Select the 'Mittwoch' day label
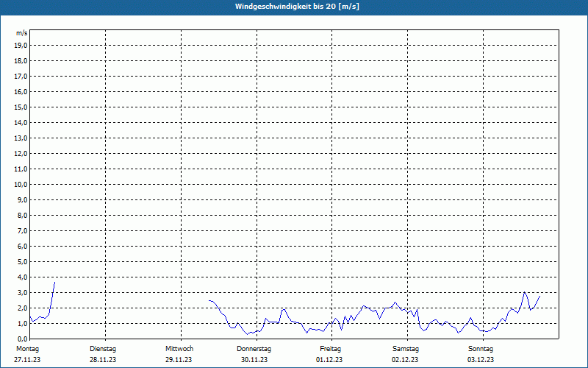Viewport: 588px width, 368px height. coord(179,349)
